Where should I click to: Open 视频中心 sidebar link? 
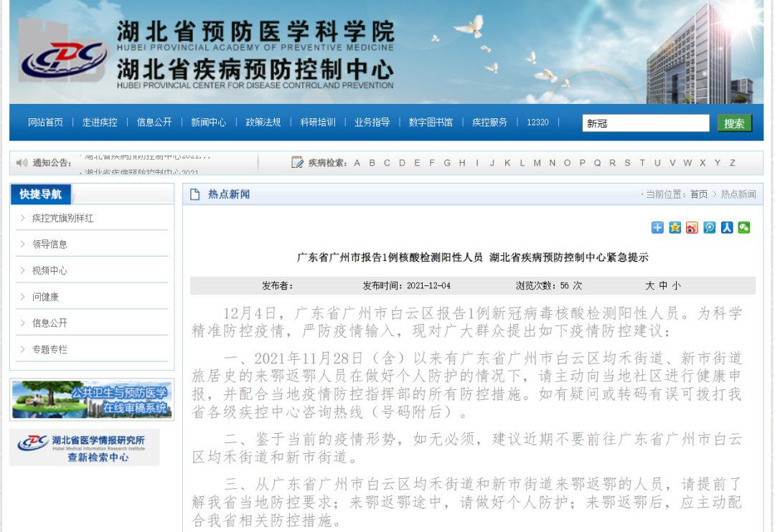tap(50, 270)
